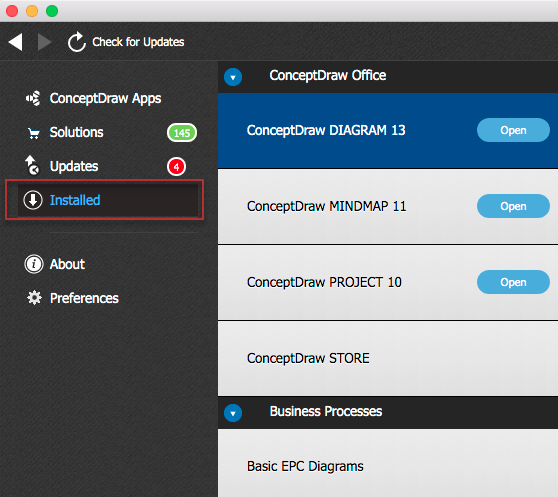Collapse the Business Processes group
The image size is (558, 497).
pos(233,413)
